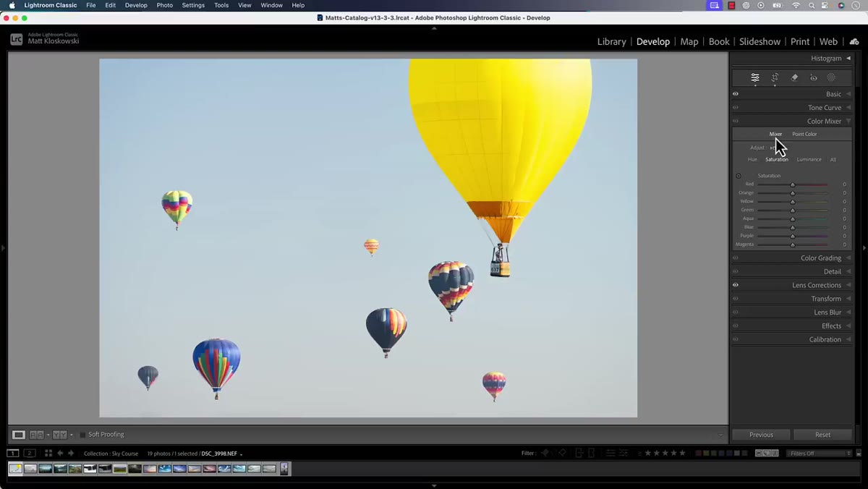Open the Settings menu
This screenshot has height=489, width=868.
coord(193,5)
